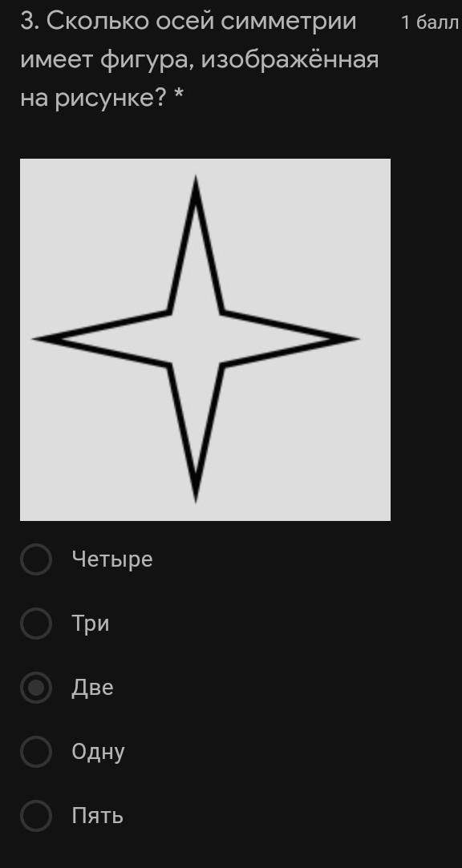Click the 'Четыре' answer label text
Viewport: 462px width, 868px height.
coord(112,559)
